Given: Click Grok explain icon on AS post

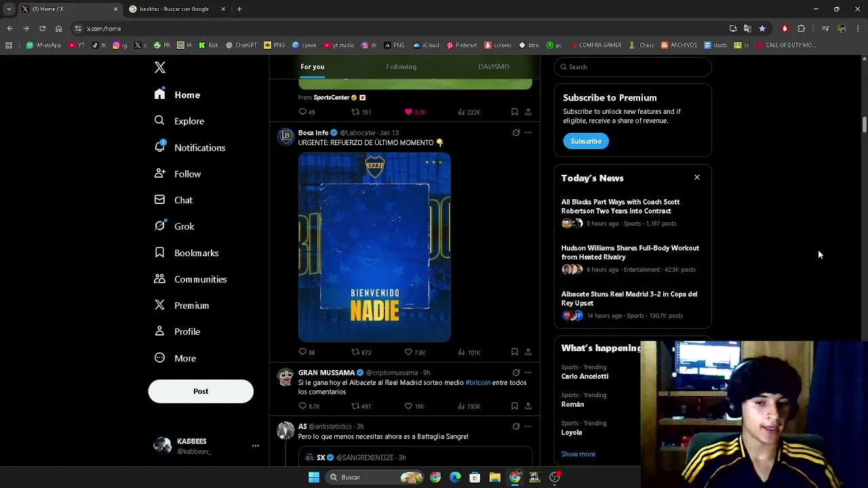Looking at the screenshot, I should 516,426.
